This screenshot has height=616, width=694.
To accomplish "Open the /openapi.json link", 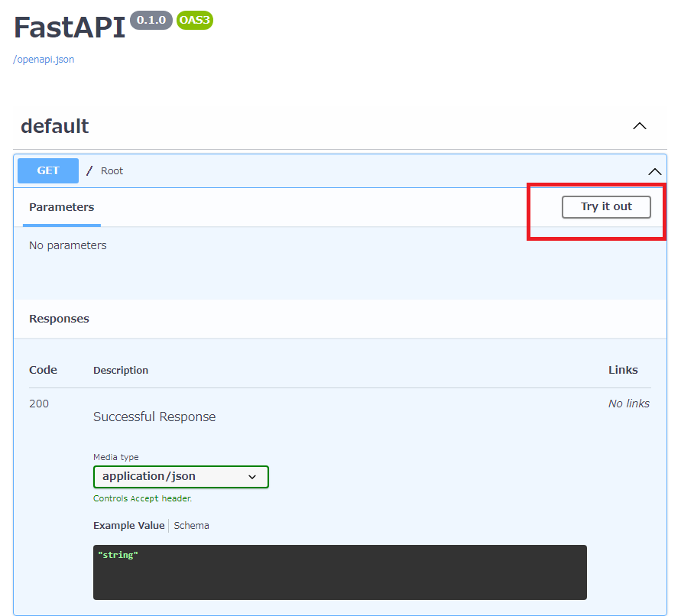I will [x=44, y=60].
